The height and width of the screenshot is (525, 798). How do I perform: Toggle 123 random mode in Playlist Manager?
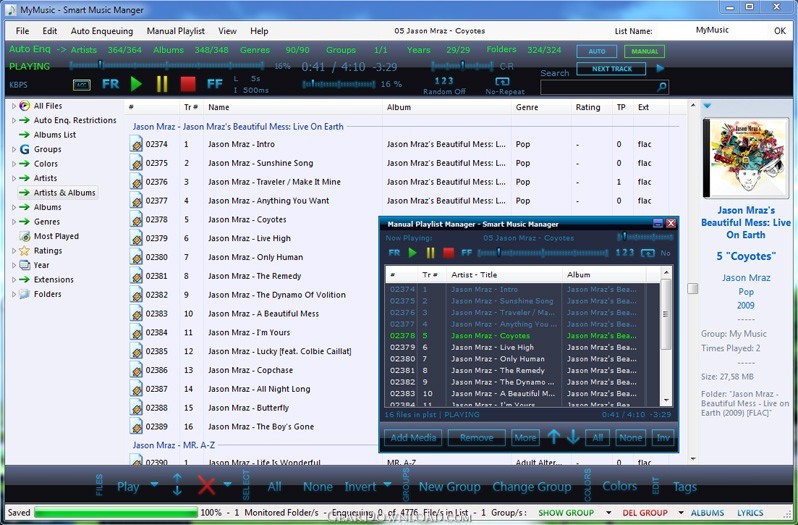coord(624,252)
